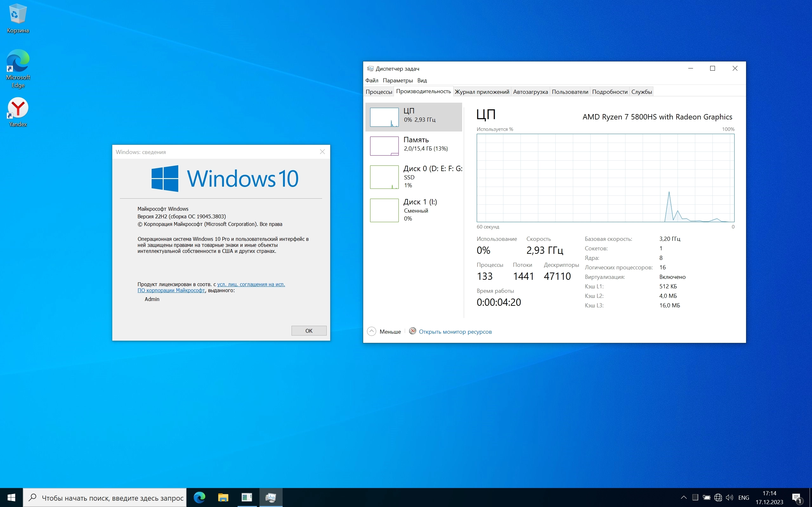Click Открыть монитор ресурсов link
Image resolution: width=812 pixels, height=507 pixels.
455,332
